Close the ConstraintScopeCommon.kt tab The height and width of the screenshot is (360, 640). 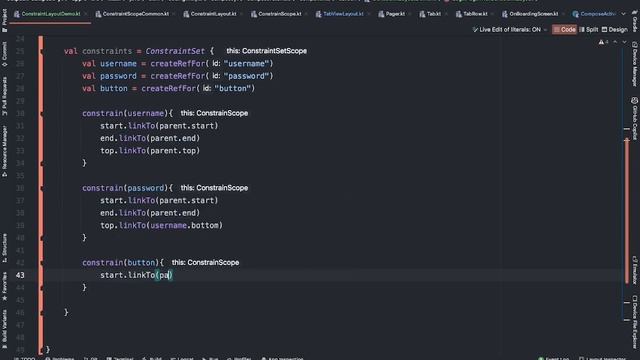point(174,14)
